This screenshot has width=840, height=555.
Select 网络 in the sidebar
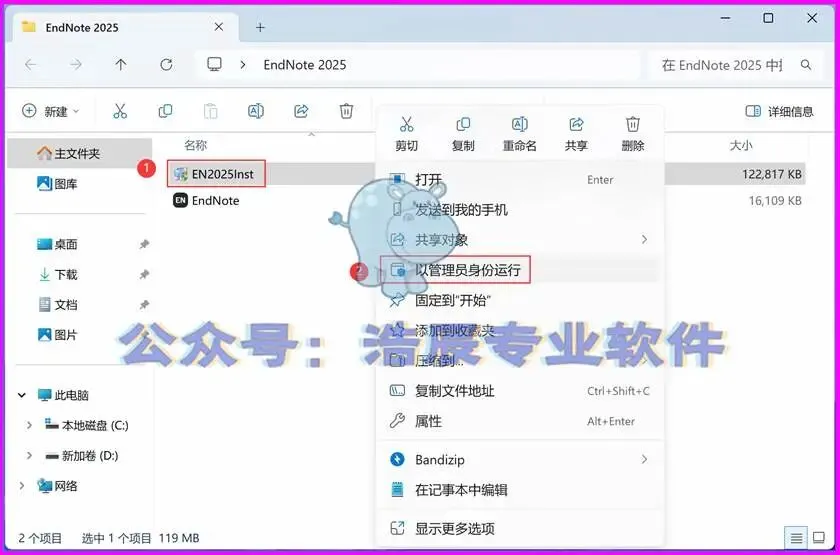57,486
